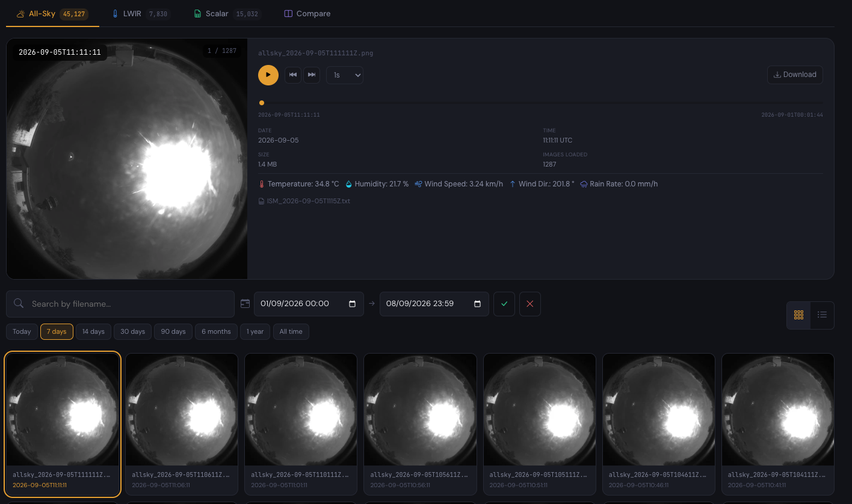Image resolution: width=852 pixels, height=504 pixels.
Task: Edit the end date 08/09/2026 23:59 field
Action: click(x=434, y=304)
